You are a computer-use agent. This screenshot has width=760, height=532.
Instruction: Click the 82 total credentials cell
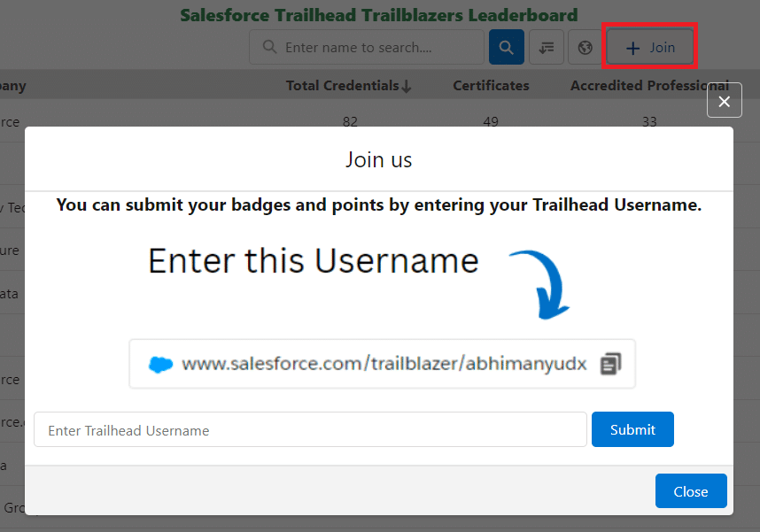[350, 121]
